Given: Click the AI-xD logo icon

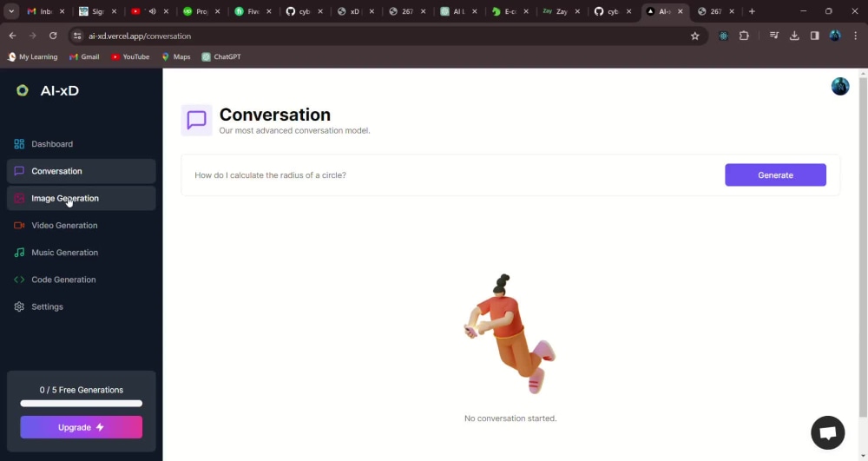Looking at the screenshot, I should pos(23,91).
